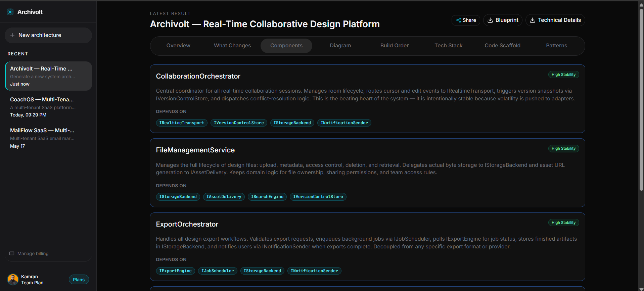Click the Share button label
Image resolution: width=644 pixels, height=291 pixels.
point(469,20)
